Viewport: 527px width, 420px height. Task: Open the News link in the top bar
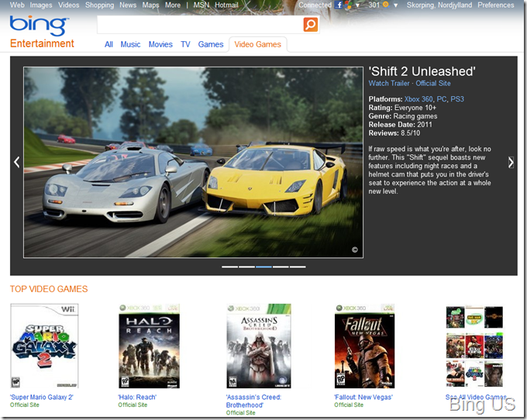click(x=128, y=5)
